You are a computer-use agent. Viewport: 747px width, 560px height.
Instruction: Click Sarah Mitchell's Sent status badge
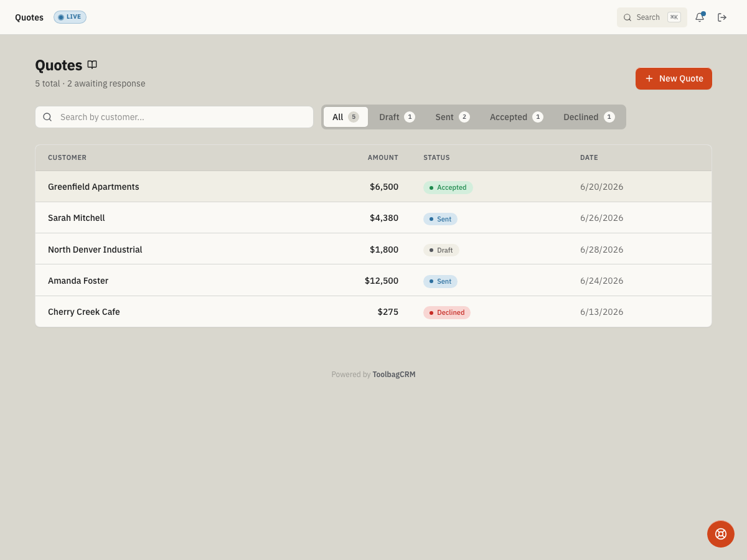pyautogui.click(x=440, y=219)
